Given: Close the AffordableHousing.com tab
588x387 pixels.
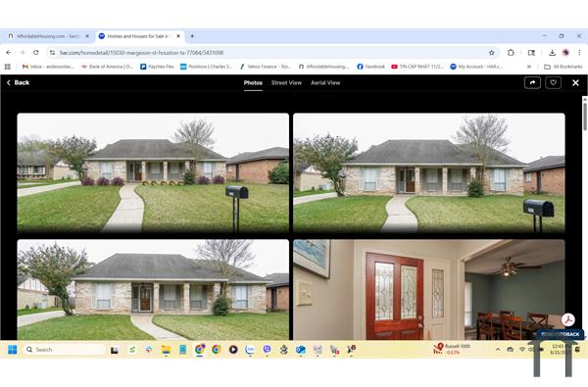Looking at the screenshot, I should coord(87,36).
